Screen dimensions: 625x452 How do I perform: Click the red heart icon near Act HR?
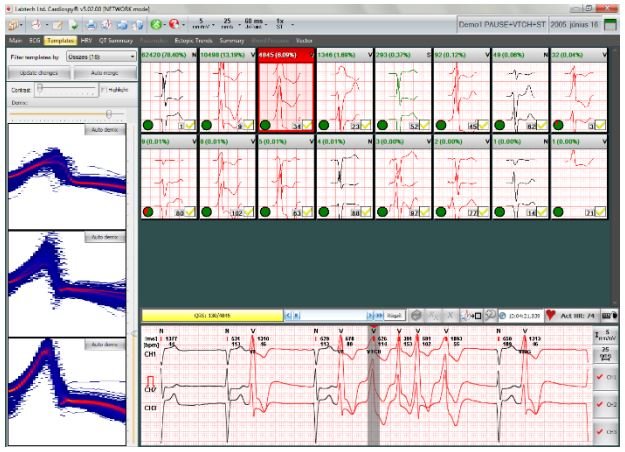point(549,314)
